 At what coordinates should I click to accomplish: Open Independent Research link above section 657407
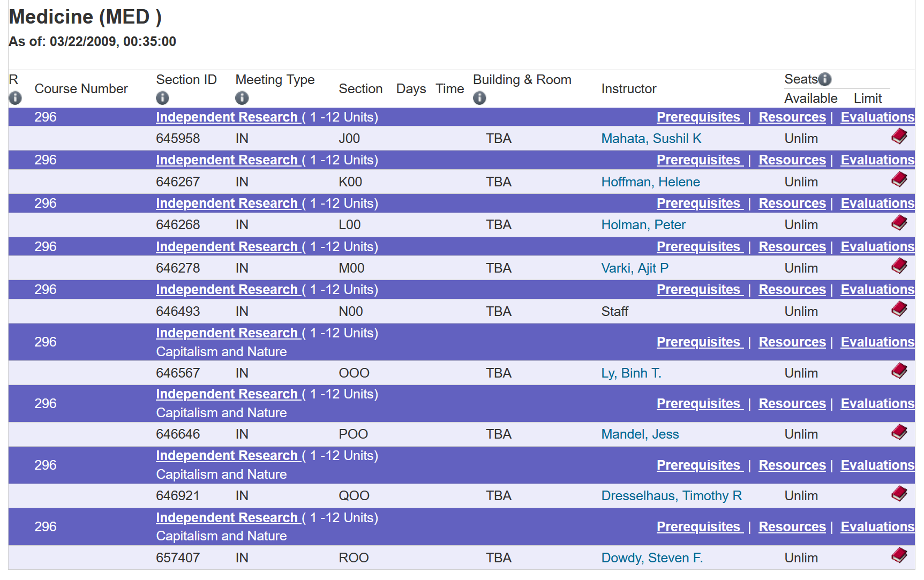(x=227, y=517)
